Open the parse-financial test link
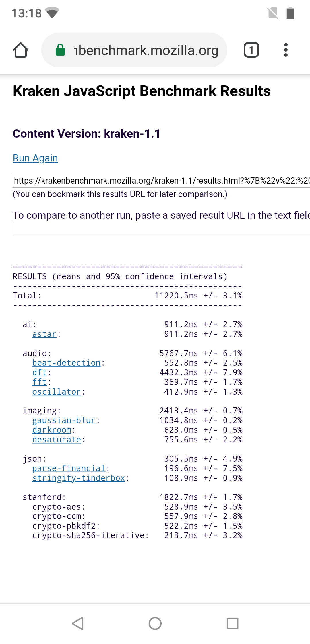This screenshot has width=310, height=644. [69, 468]
